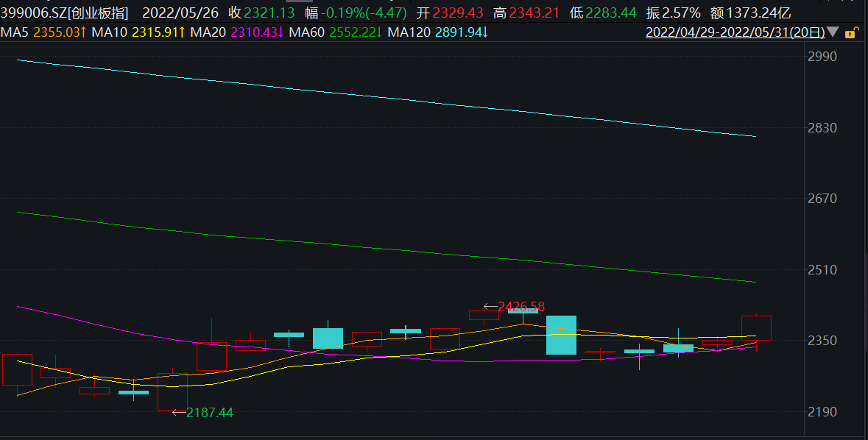Click the MA60 green indicator label
This screenshot has width=868, height=440.
tap(335, 32)
